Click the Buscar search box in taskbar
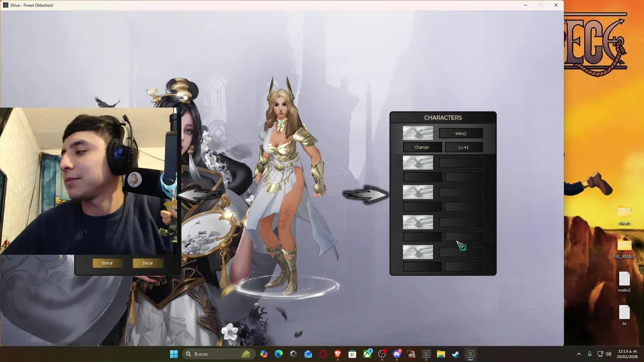644x362 pixels. [218, 354]
